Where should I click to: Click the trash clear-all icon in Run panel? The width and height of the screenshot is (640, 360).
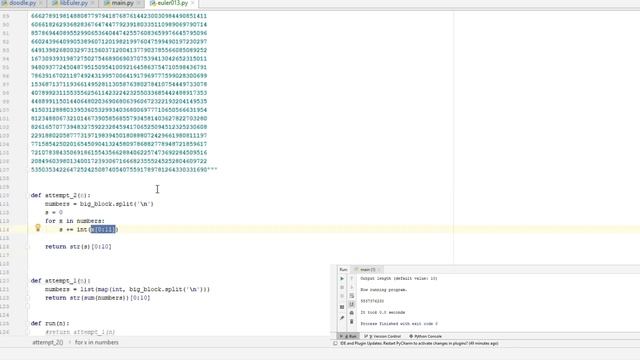(x=351, y=321)
